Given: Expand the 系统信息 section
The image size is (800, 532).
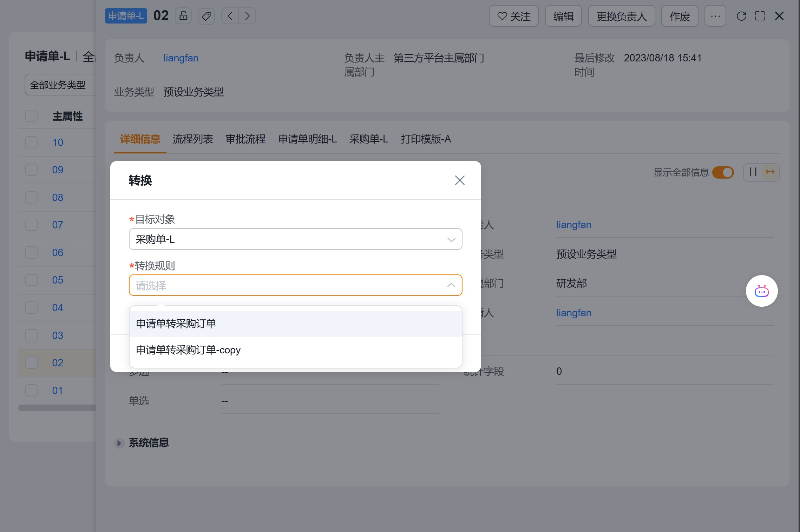Looking at the screenshot, I should click(x=119, y=443).
